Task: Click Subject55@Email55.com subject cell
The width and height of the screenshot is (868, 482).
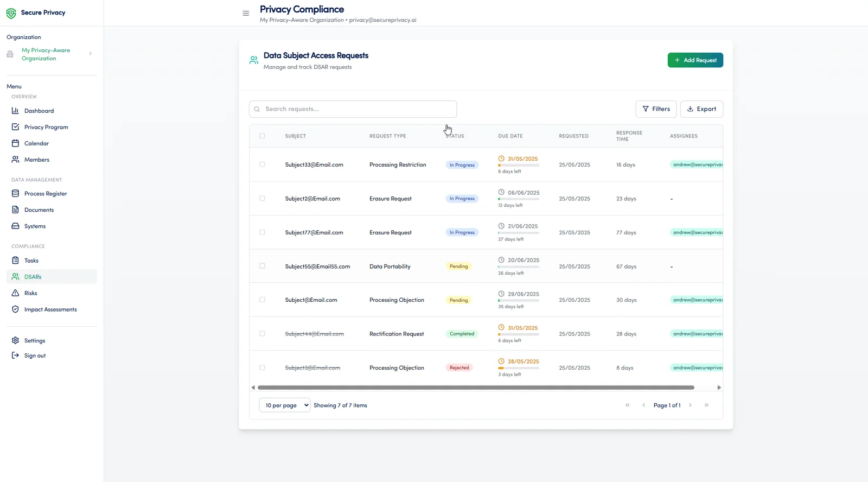Action: point(317,267)
